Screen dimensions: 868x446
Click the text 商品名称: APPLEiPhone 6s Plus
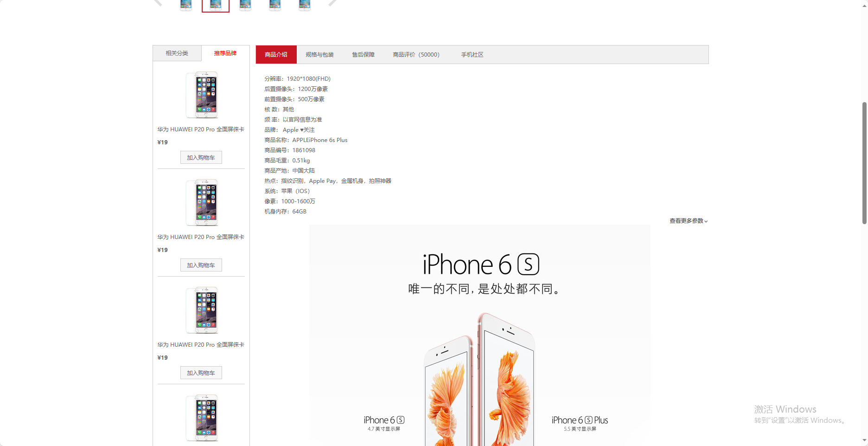click(306, 140)
